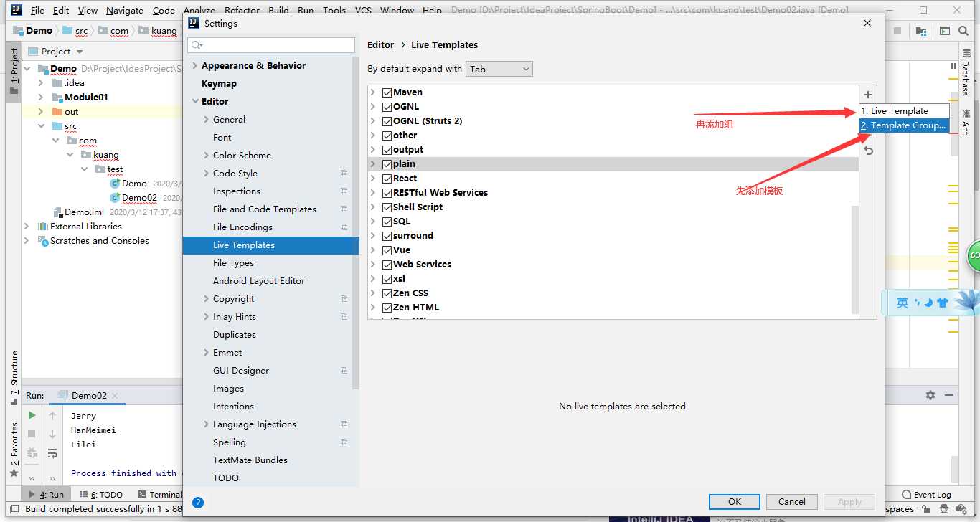Click the OK button

tap(735, 502)
